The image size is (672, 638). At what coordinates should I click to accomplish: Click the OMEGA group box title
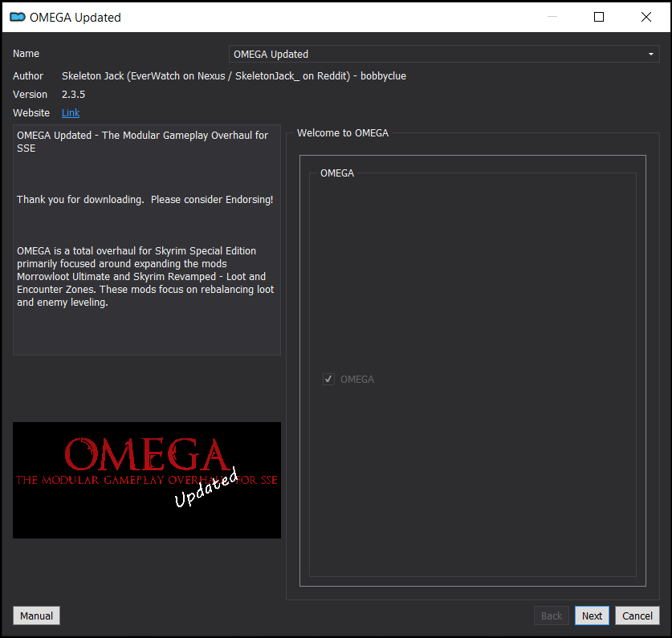pyautogui.click(x=337, y=173)
